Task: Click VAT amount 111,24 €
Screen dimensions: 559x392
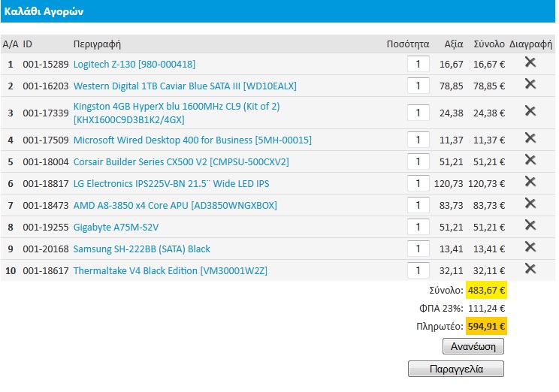Action: [486, 308]
